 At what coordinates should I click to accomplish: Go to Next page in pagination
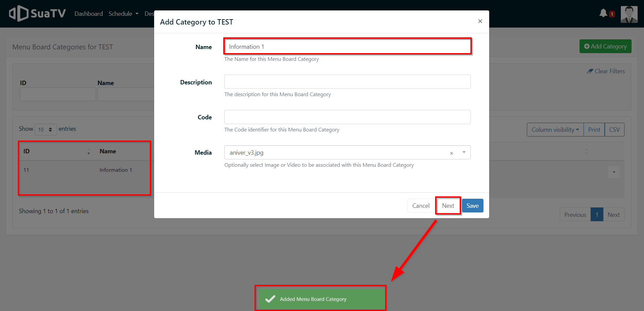click(613, 215)
